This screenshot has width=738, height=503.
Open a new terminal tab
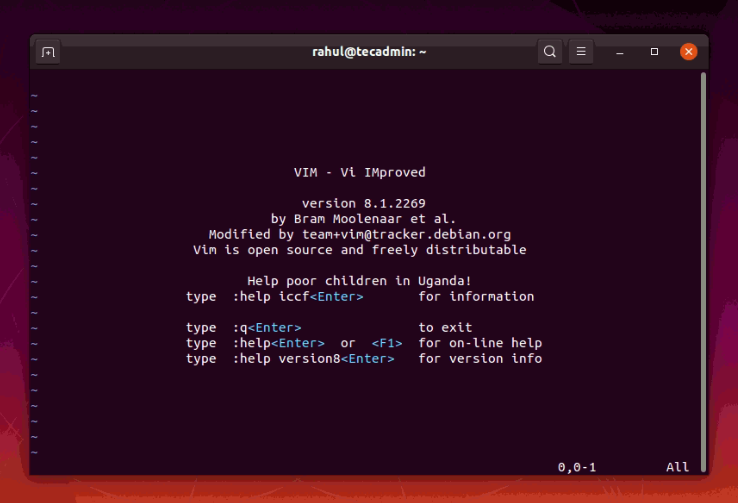(x=48, y=52)
